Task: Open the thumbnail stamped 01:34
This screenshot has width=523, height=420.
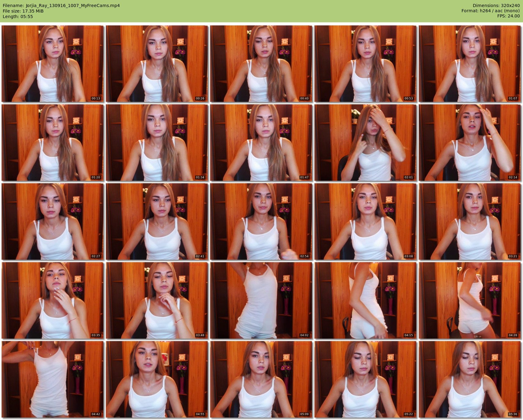Action: [157, 143]
